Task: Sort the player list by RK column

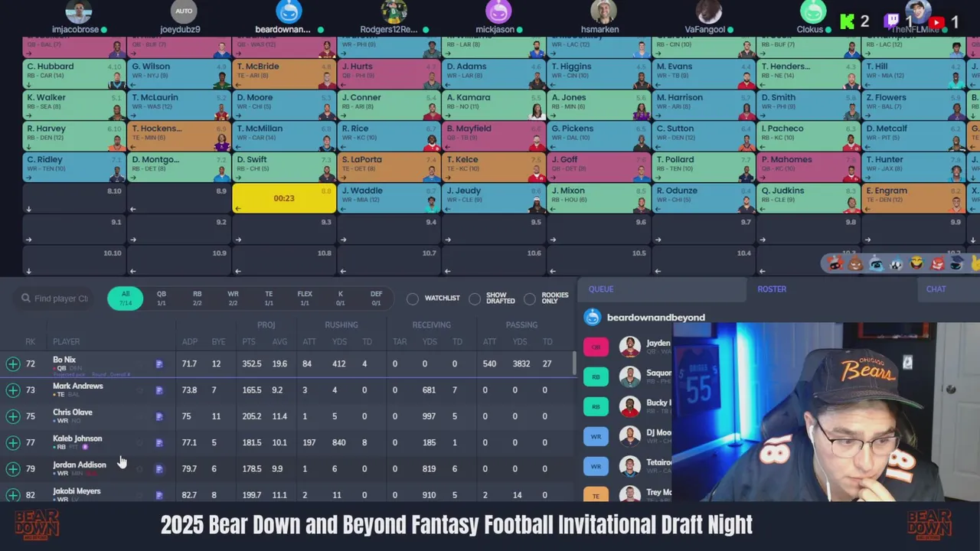Action: (x=30, y=341)
